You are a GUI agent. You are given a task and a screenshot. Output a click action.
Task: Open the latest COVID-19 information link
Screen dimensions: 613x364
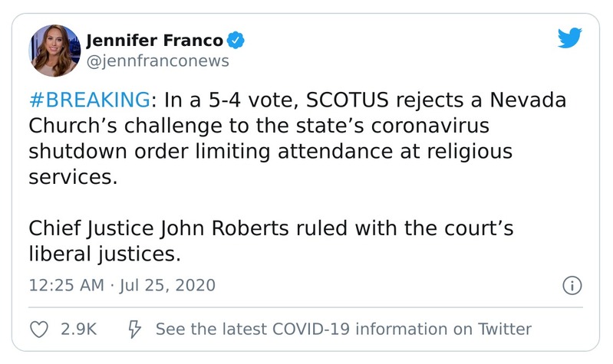343,330
